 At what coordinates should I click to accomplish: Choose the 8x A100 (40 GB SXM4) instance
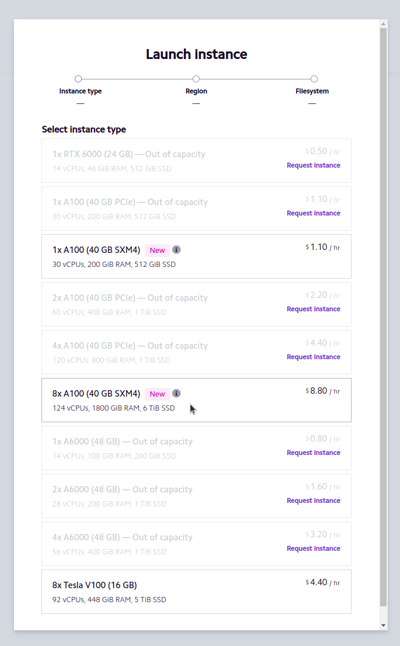click(x=196, y=400)
